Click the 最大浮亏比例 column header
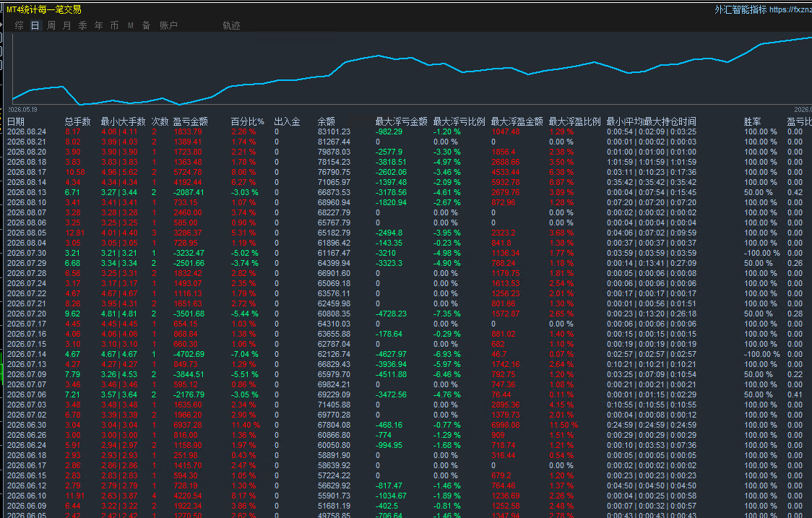The height and width of the screenshot is (518, 812). pyautogui.click(x=459, y=121)
